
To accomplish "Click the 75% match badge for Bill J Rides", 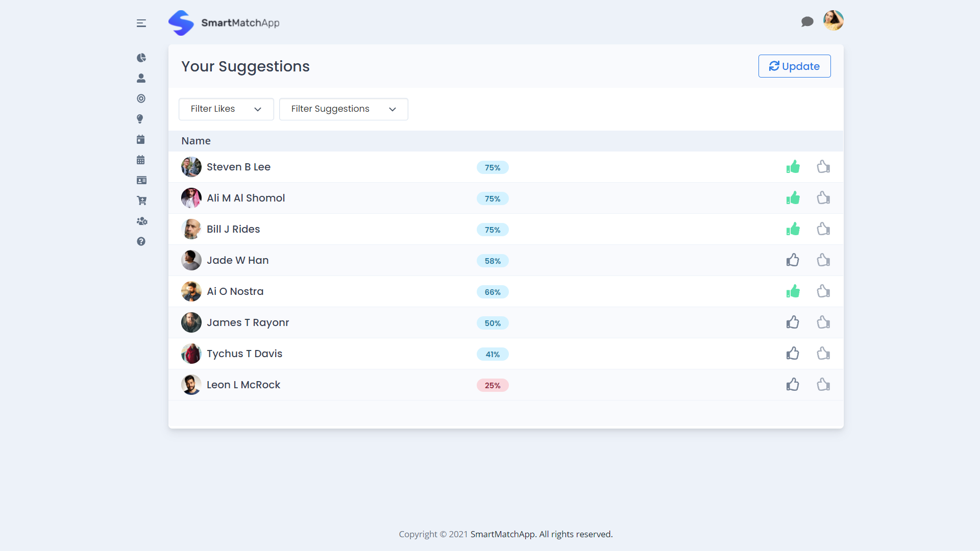I will coord(492,230).
